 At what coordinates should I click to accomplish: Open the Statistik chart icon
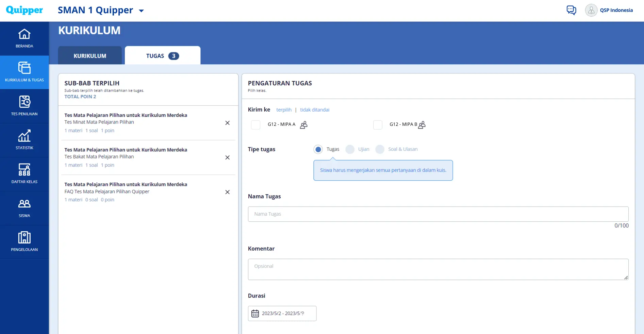coord(24,136)
